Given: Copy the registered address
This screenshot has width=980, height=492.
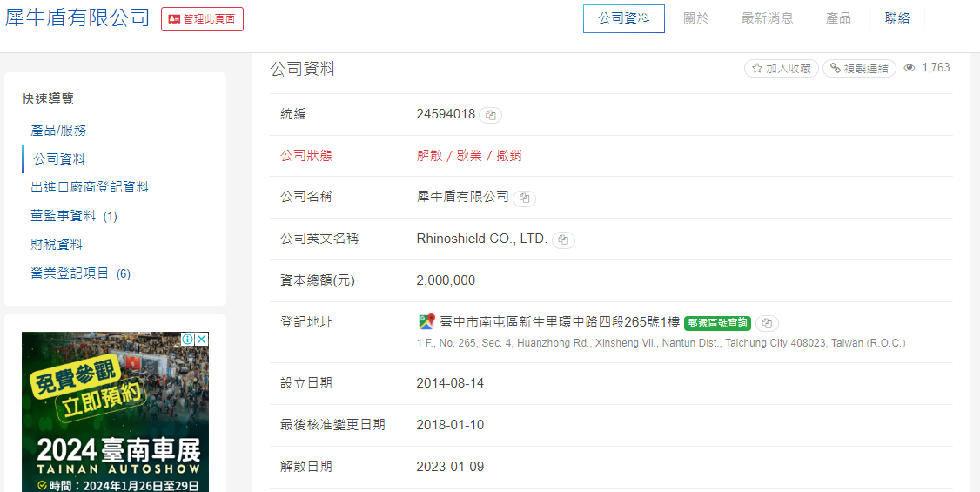Looking at the screenshot, I should pos(767,323).
